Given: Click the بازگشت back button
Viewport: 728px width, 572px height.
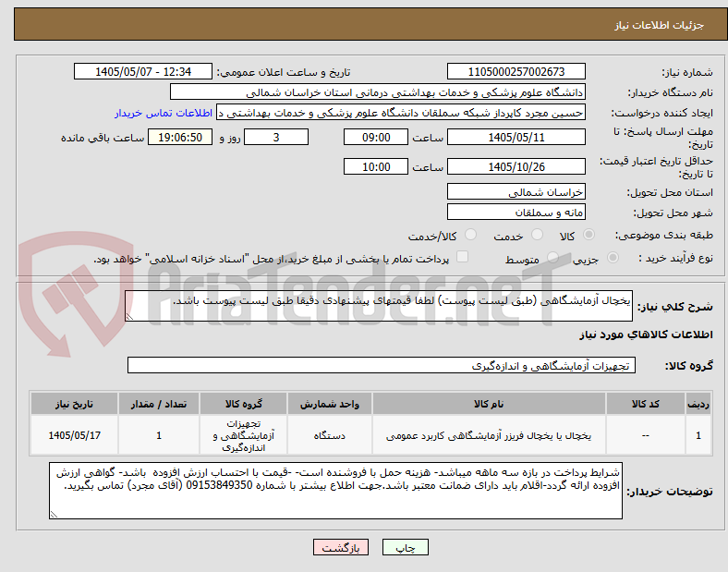Looking at the screenshot, I should [x=341, y=547].
